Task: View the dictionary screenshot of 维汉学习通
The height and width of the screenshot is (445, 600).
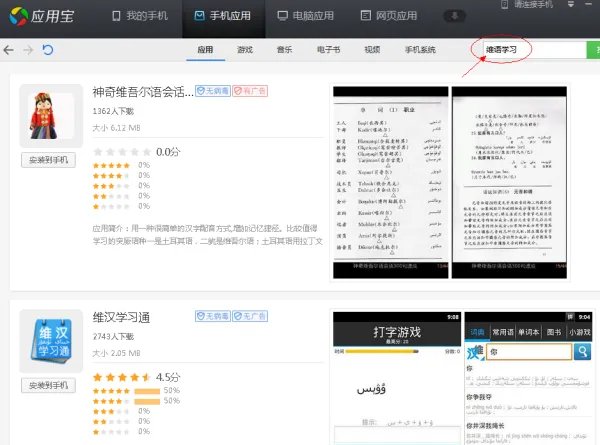Action: pos(528,378)
